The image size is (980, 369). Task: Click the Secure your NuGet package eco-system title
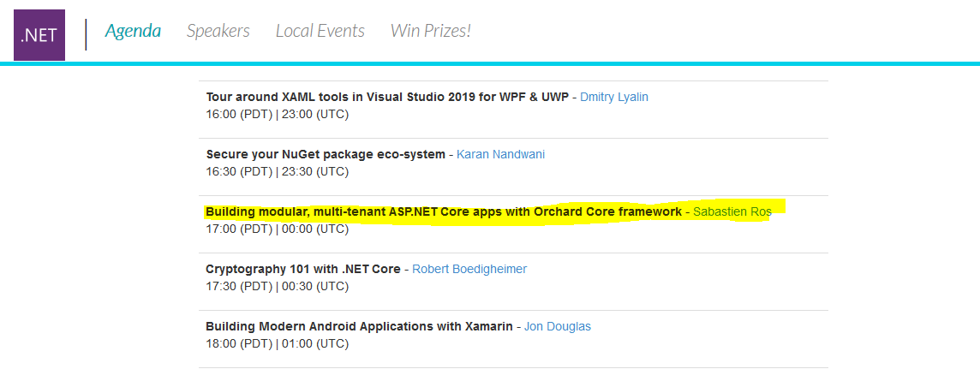click(325, 154)
